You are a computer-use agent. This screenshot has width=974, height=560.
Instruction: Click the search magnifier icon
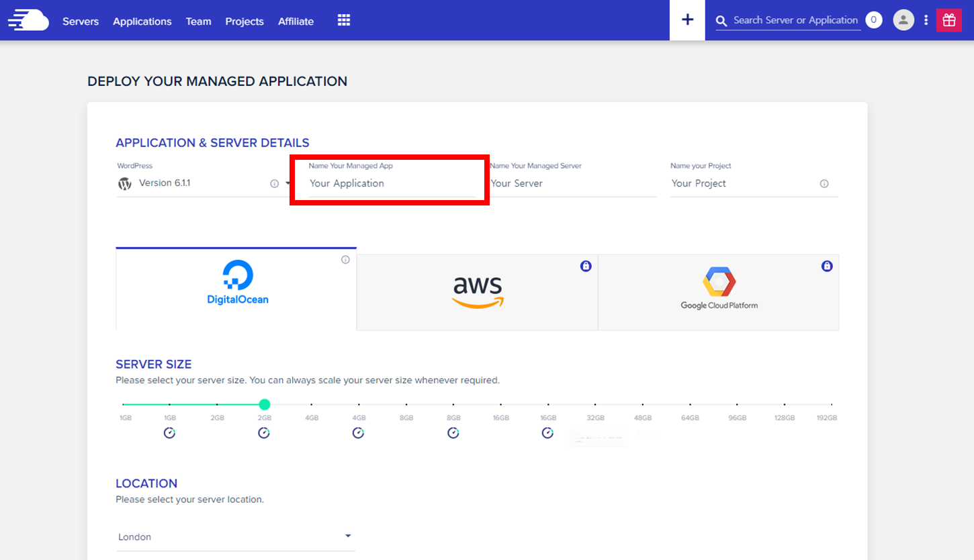point(721,21)
